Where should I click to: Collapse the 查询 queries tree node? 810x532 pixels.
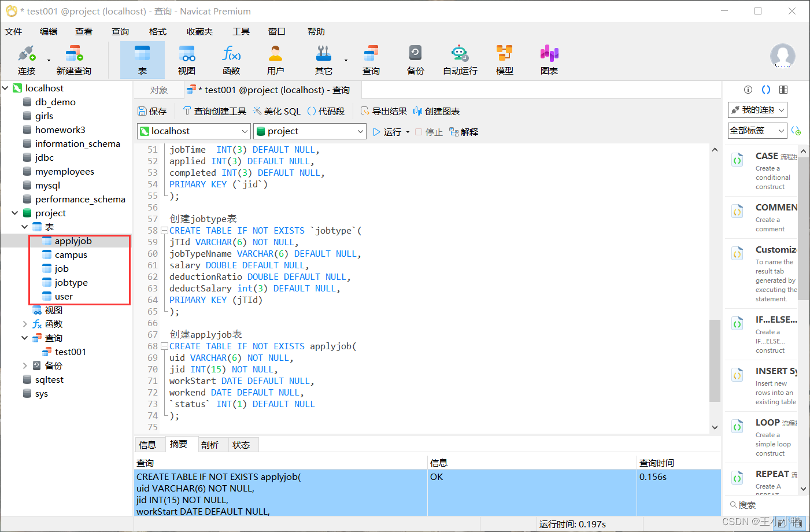point(25,338)
